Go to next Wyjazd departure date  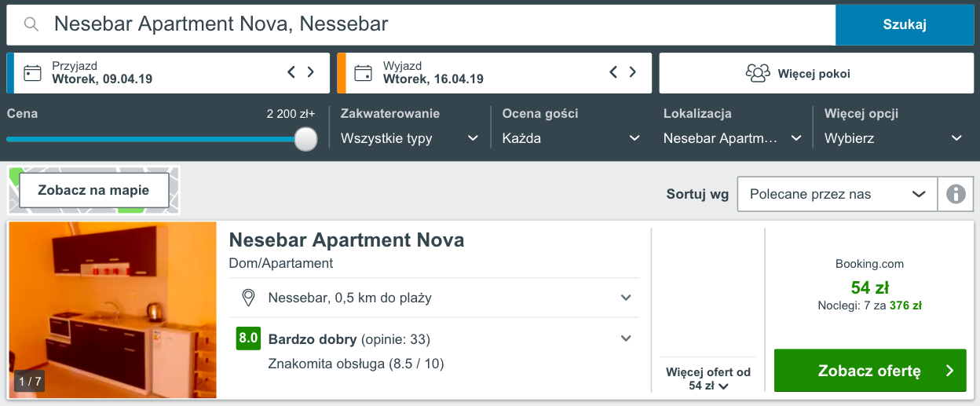pos(634,72)
